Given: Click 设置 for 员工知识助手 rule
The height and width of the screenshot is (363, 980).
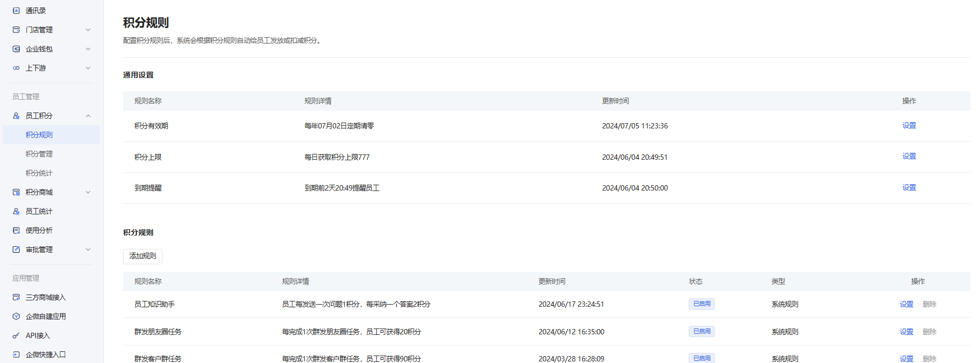Looking at the screenshot, I should point(906,304).
